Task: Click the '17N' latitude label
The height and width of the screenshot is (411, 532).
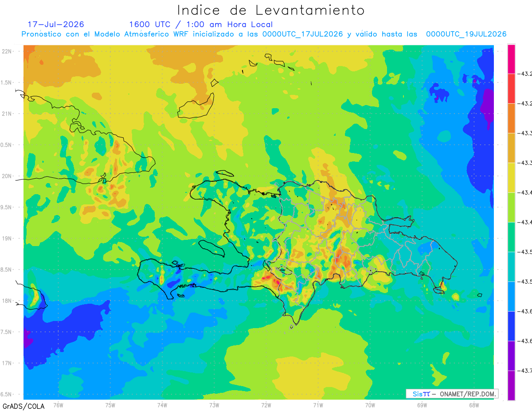Action: (8, 363)
